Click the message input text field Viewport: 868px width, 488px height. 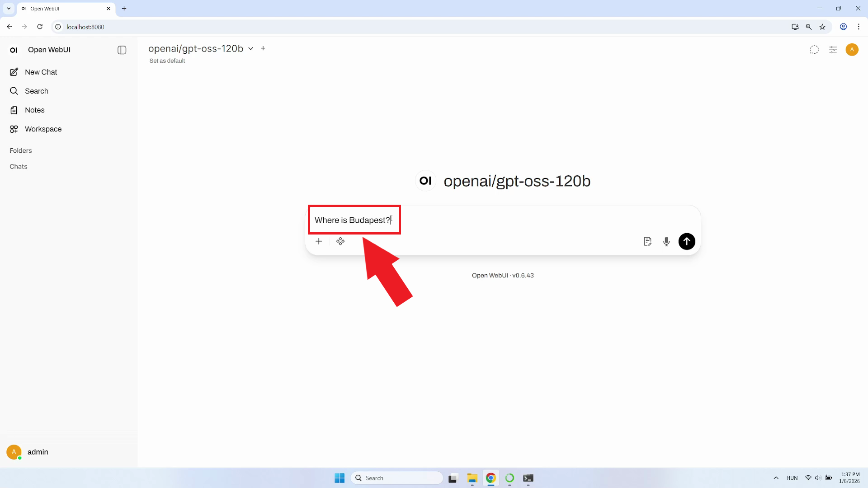[497, 220]
